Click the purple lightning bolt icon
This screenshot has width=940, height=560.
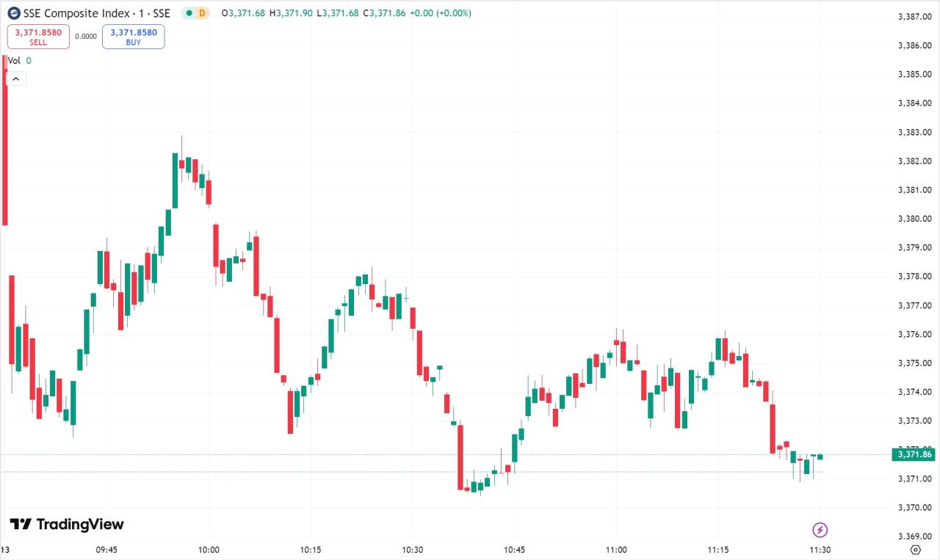pyautogui.click(x=820, y=530)
